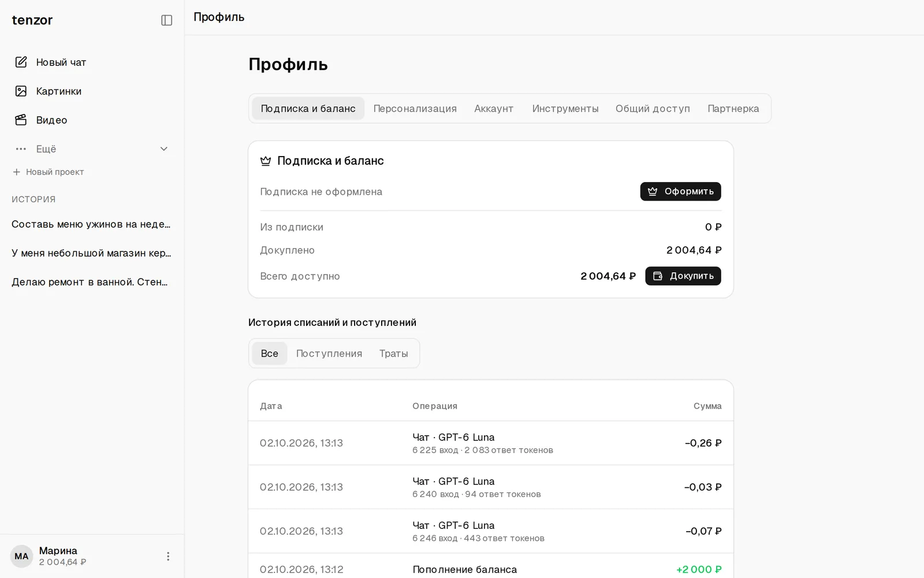The image size is (924, 578).
Task: Expand the Ещё chevron in sidebar
Action: click(x=164, y=149)
